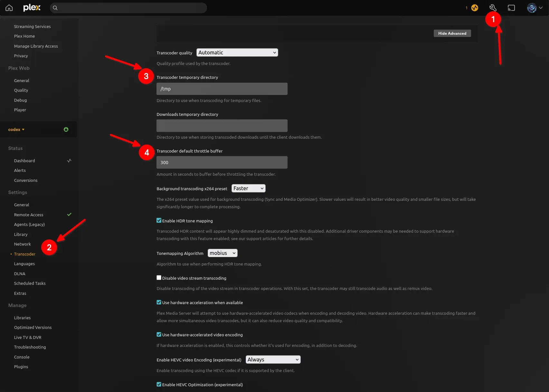Open the x264 preset Faster dropdown
Viewport: 549px width, 392px height.
[248, 188]
